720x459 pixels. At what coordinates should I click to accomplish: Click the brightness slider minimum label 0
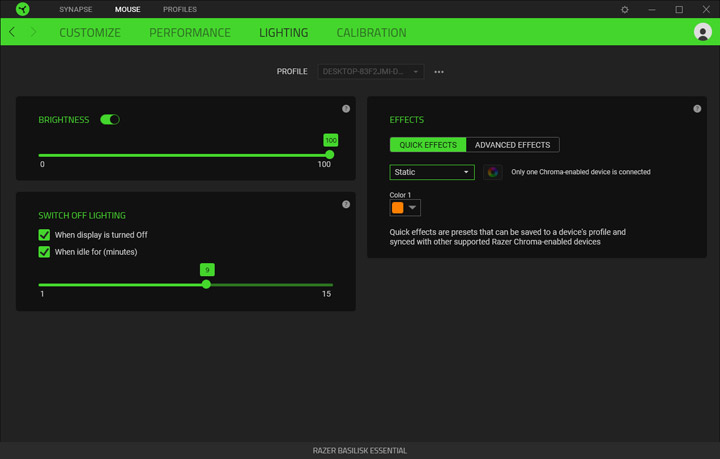(42, 164)
